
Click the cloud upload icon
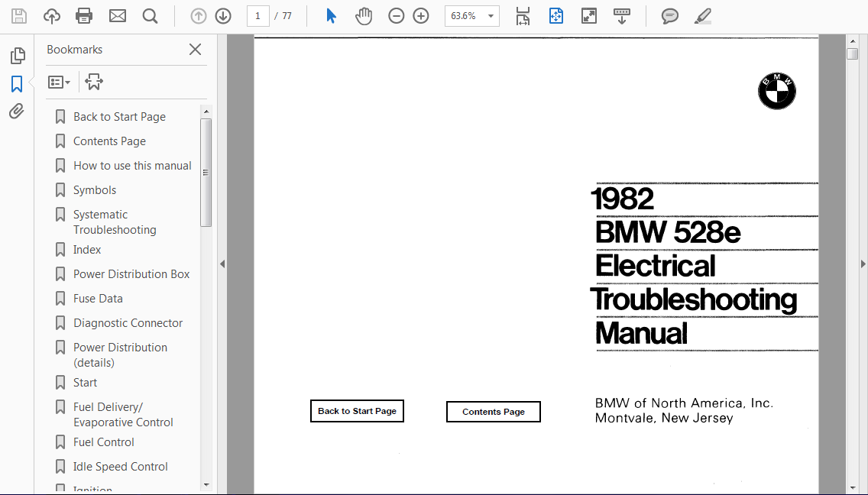[x=51, y=16]
